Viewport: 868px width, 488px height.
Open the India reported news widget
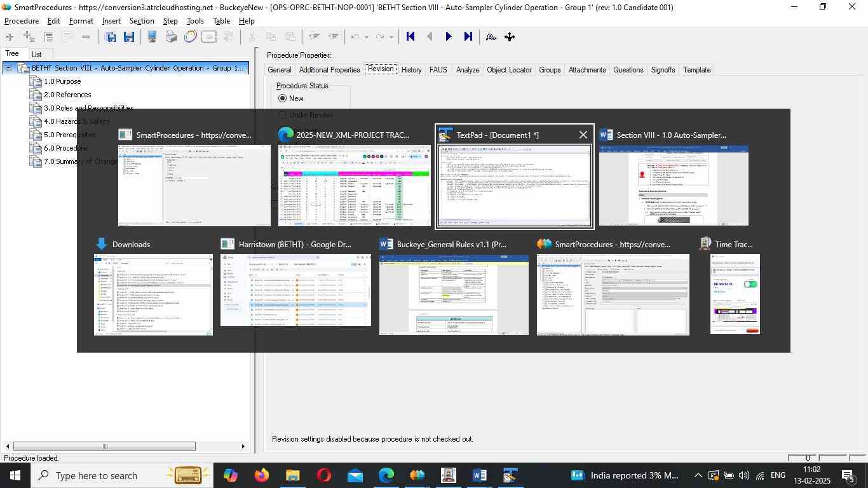626,475
